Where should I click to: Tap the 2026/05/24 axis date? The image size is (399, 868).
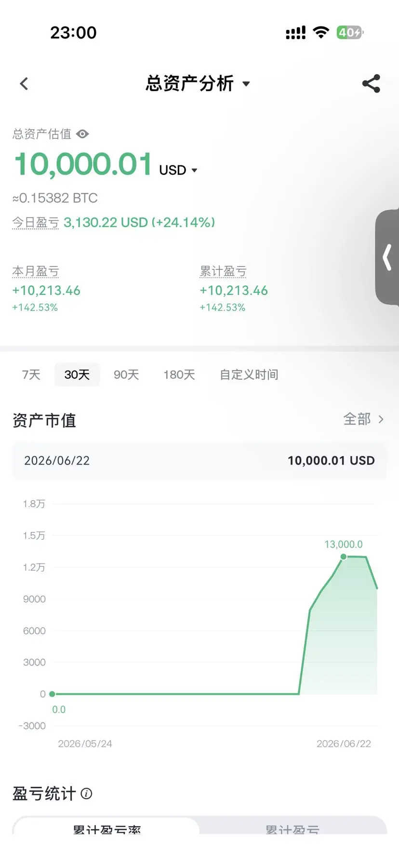[x=85, y=744]
